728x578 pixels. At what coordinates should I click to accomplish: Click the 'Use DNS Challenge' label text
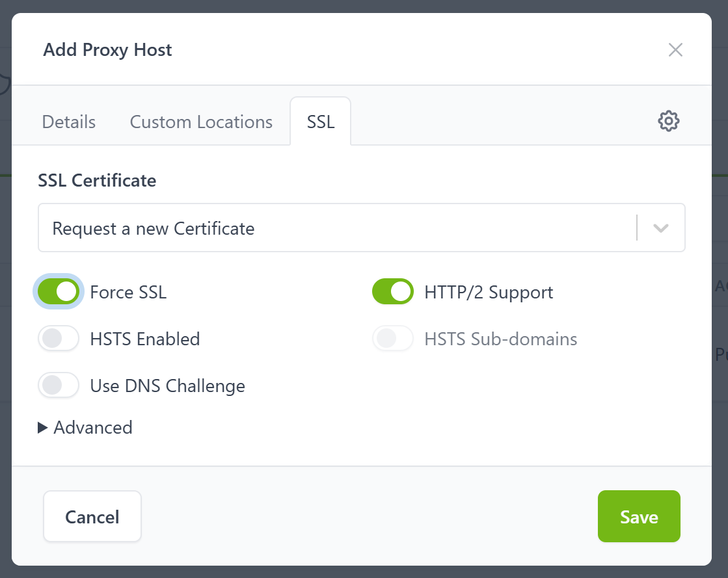167,386
